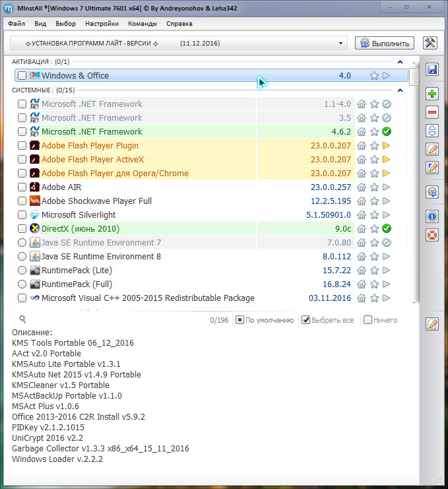Image resolution: width=448 pixels, height=489 pixels.
Task: Open the Выбор menu
Action: pos(66,24)
